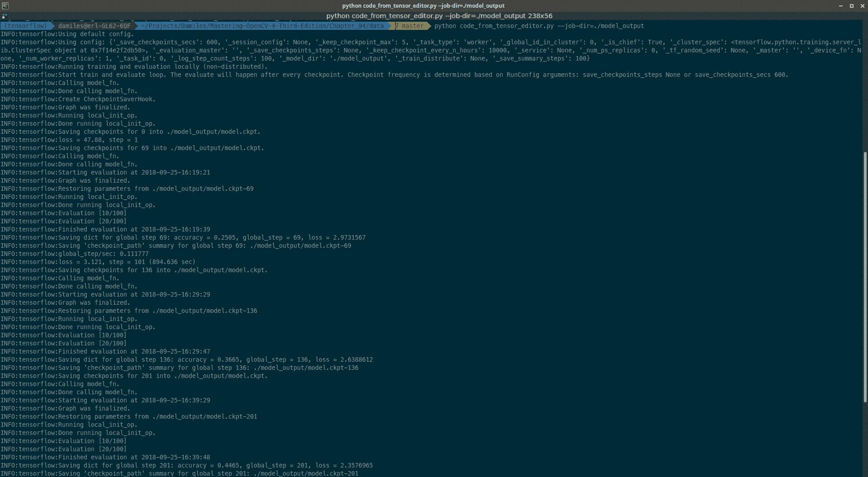Click the 'Create CheckpointSaverHook' log line
Viewport: 868px width, 477px height.
(78, 99)
